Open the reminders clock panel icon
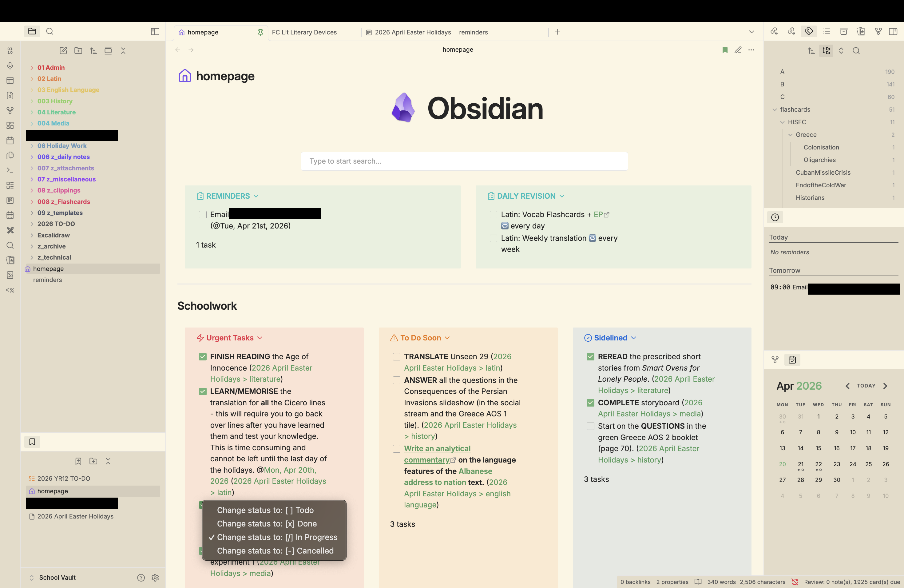Image resolution: width=904 pixels, height=588 pixels. (x=775, y=217)
